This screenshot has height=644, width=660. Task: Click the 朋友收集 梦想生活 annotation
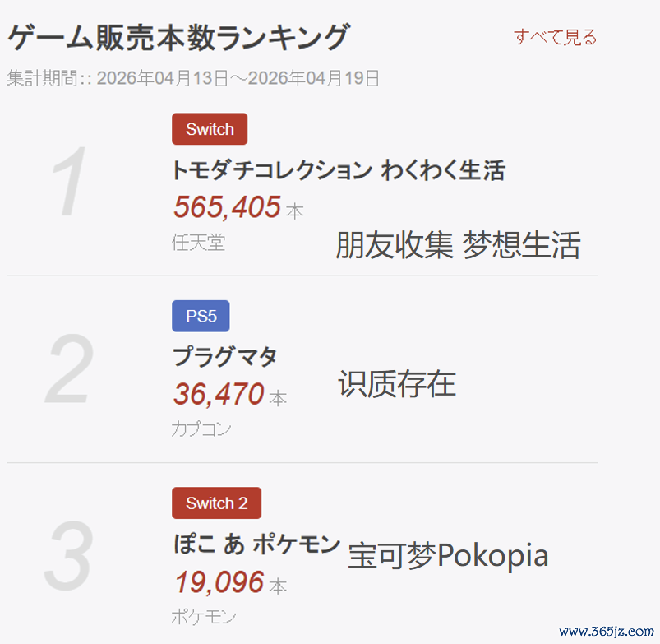(458, 245)
